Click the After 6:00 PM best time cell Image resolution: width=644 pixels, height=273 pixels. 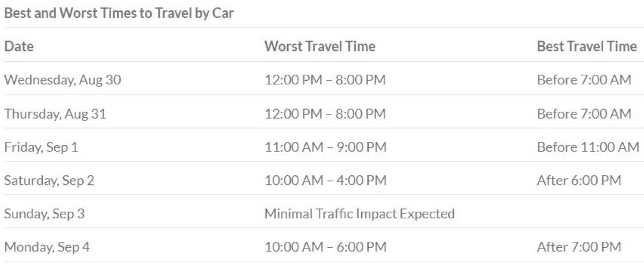click(579, 181)
